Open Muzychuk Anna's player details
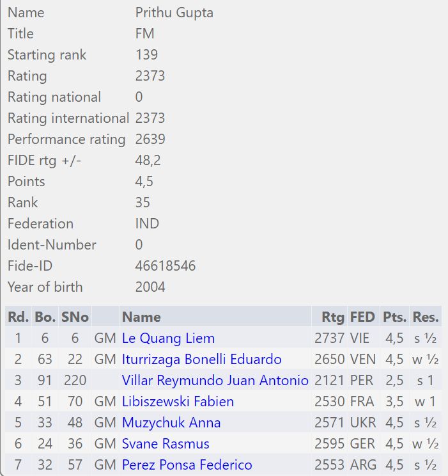 (171, 422)
